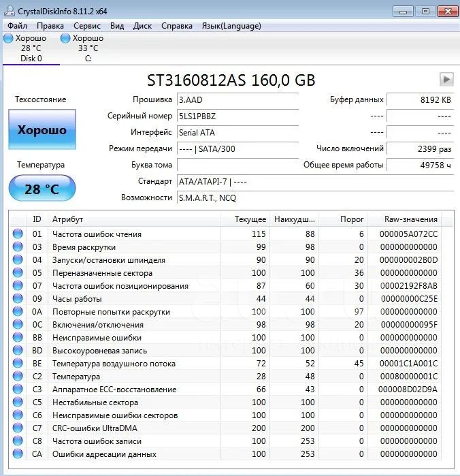Click status orb for attribute 04

point(18,259)
